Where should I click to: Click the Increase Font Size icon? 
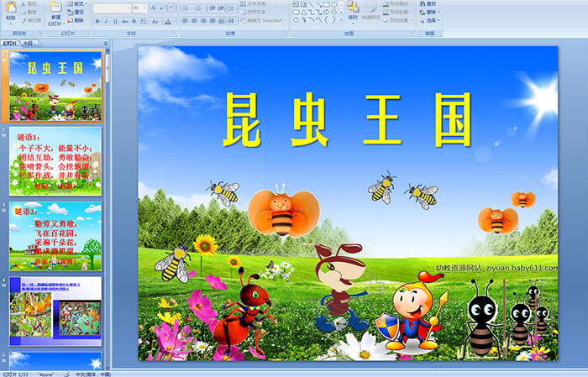coord(154,8)
